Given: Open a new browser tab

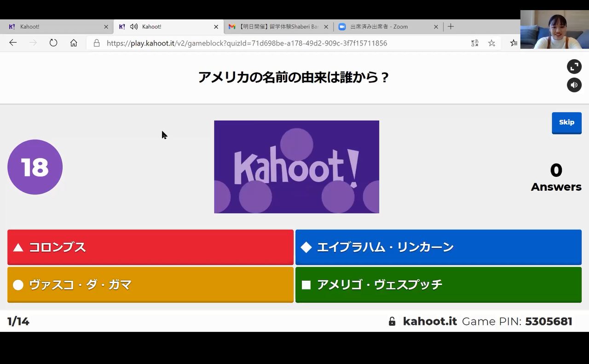Looking at the screenshot, I should click(451, 27).
